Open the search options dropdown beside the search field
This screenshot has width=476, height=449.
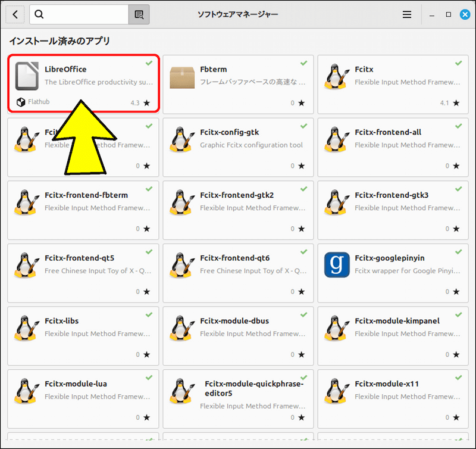pos(139,14)
